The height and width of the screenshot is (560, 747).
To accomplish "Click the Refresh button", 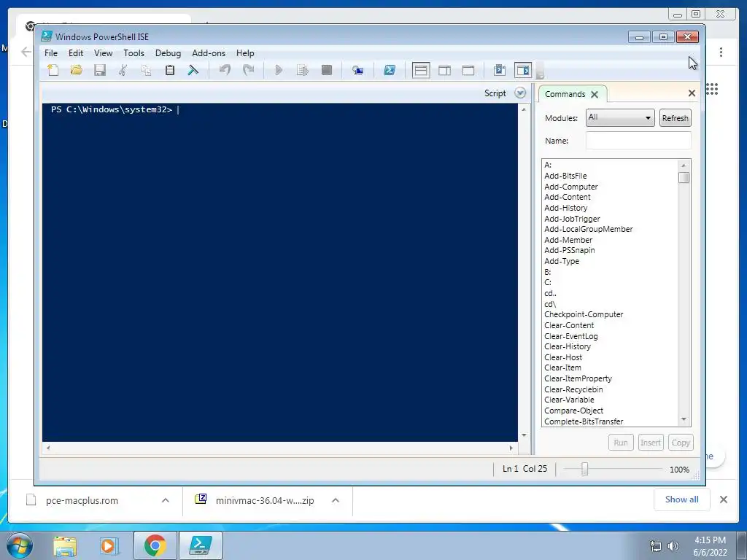I will point(675,118).
